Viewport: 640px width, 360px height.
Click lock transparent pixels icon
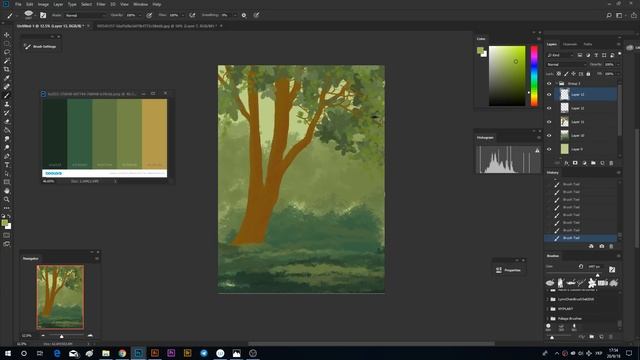(x=559, y=74)
